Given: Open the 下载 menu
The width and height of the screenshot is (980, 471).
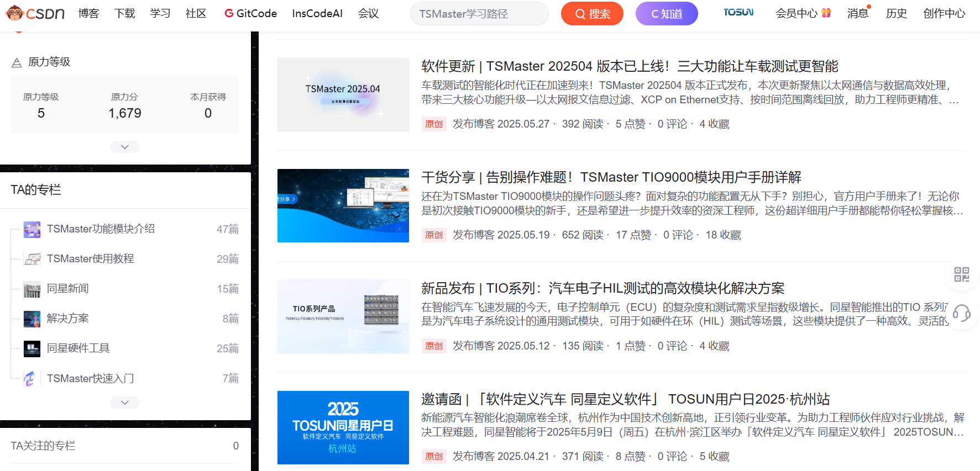Looking at the screenshot, I should point(124,13).
